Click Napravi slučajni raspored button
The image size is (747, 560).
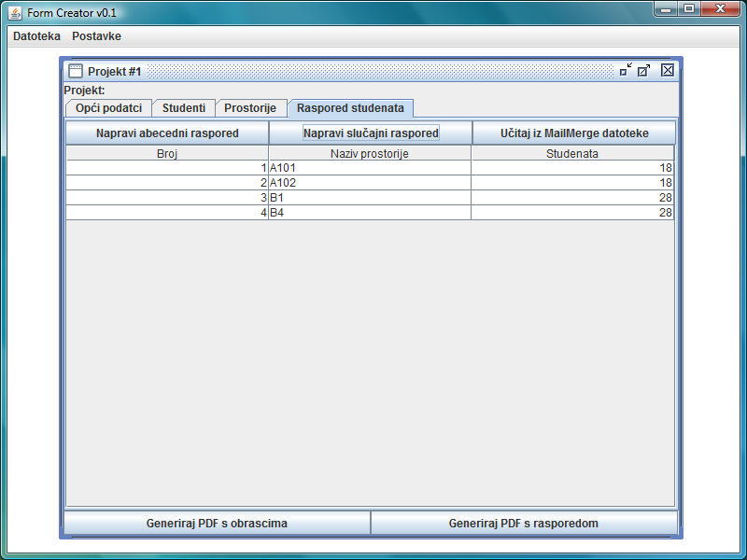coord(371,133)
